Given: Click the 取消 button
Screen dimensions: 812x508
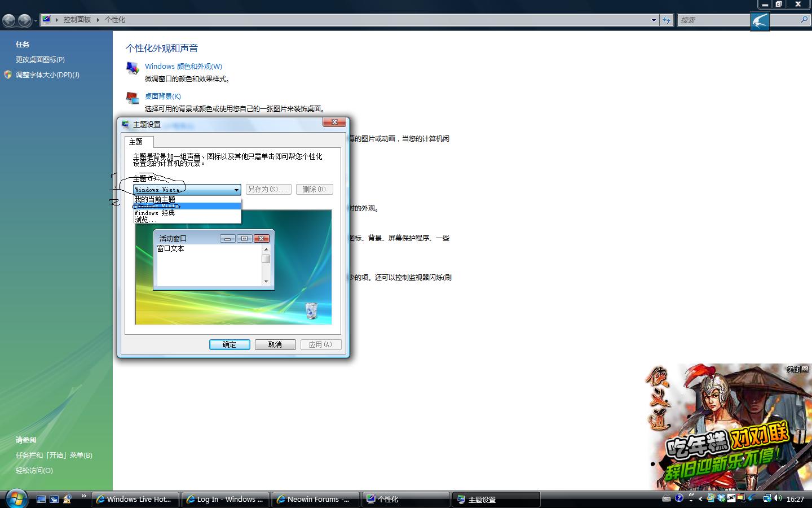Looking at the screenshot, I should pos(275,344).
